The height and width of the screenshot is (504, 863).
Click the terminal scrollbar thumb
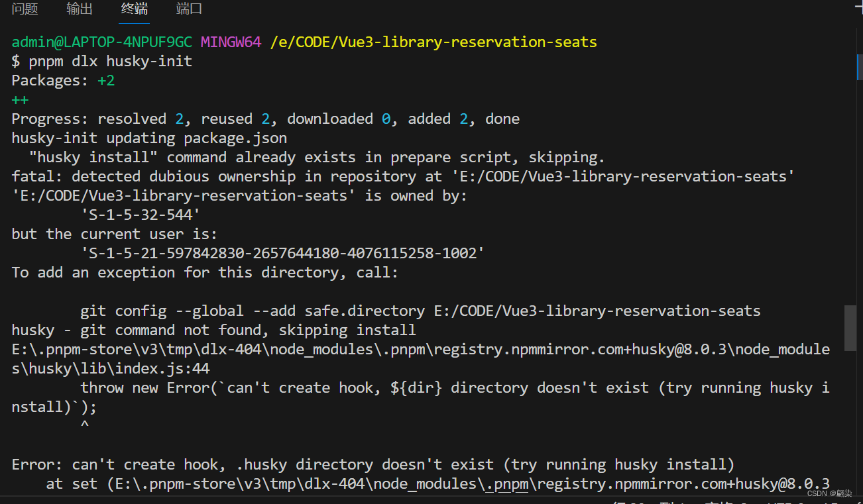850,328
